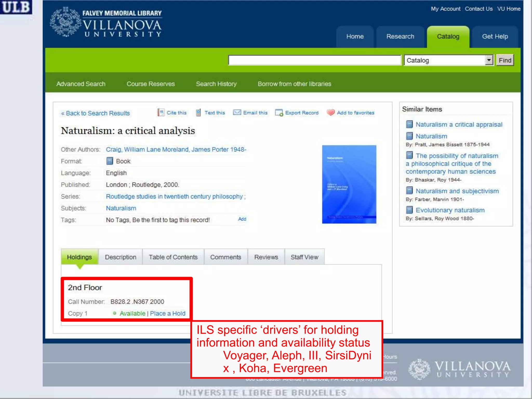Open similar item Naturalism and subjectivism
Image resolution: width=532 pixels, height=399 pixels.
pos(457,191)
